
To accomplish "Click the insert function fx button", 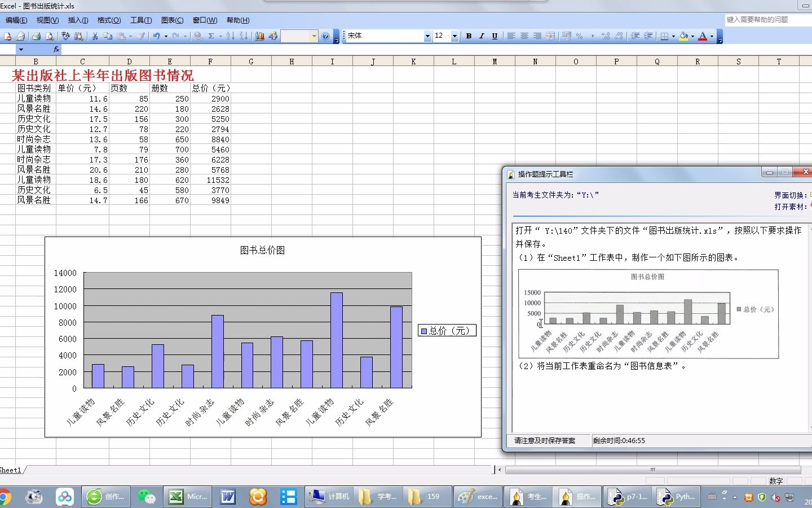I will point(56,50).
